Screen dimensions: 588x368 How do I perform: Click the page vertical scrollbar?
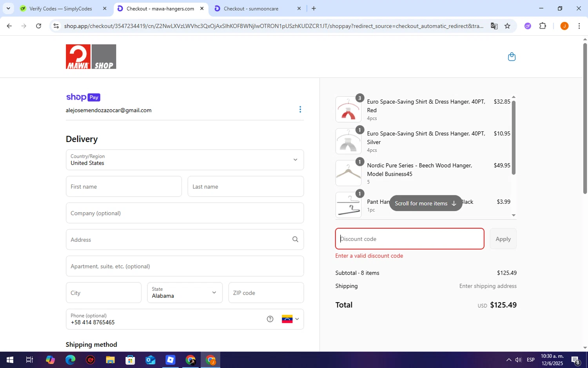[x=585, y=118]
